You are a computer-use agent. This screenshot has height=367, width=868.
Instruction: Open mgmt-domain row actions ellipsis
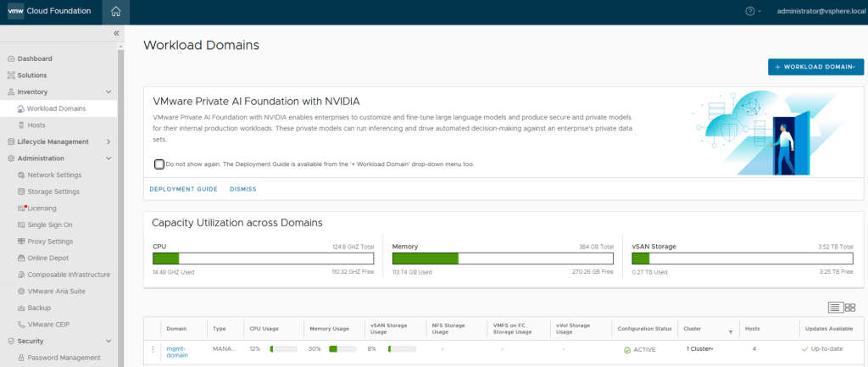(153, 348)
